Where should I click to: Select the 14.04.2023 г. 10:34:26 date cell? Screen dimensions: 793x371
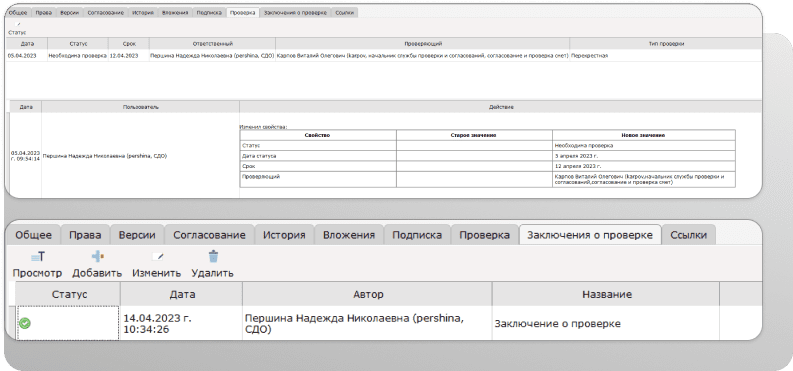pyautogui.click(x=182, y=323)
